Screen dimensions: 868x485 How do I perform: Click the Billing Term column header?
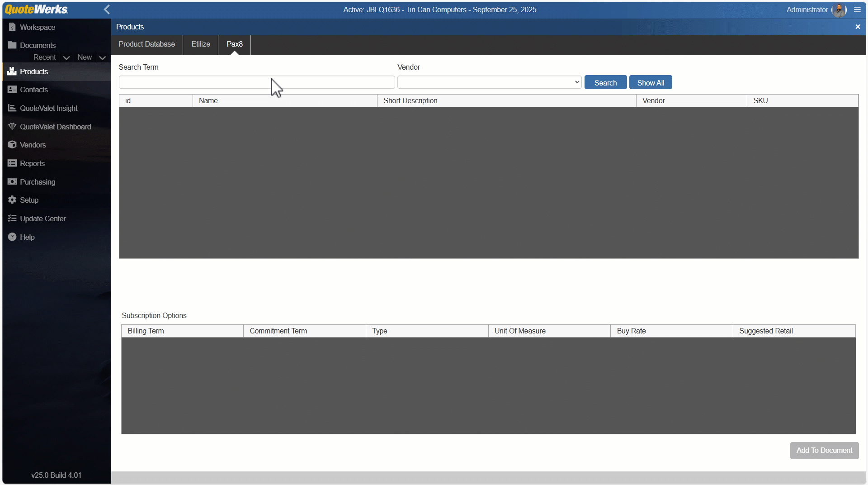tap(182, 331)
